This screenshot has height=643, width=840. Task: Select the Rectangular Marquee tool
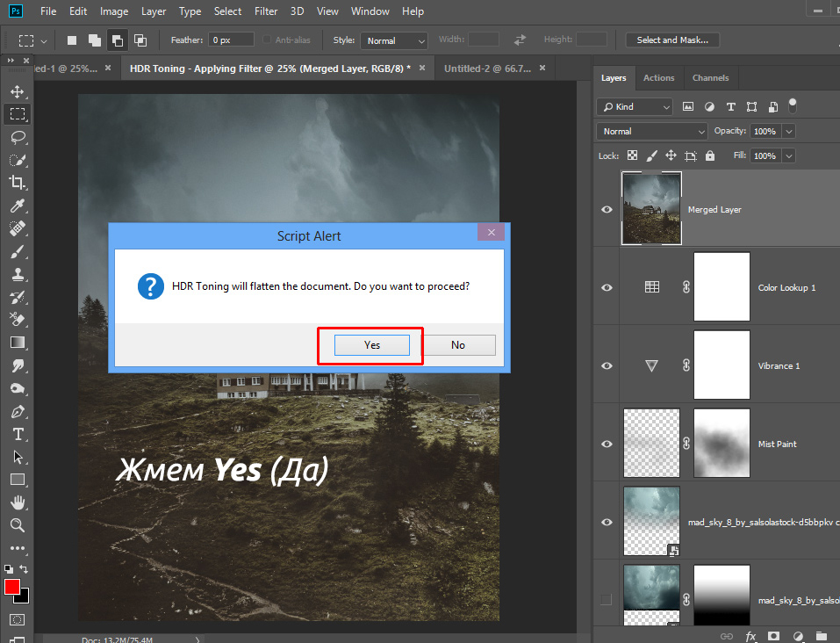tap(18, 114)
